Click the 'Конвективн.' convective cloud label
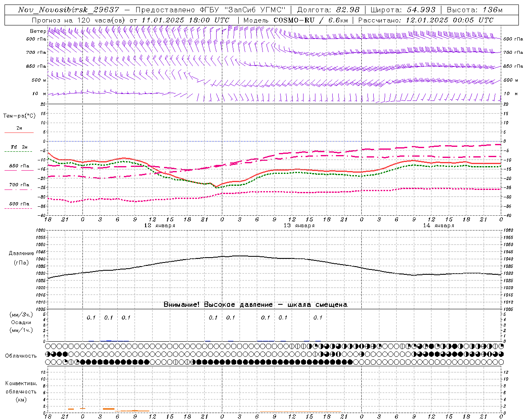This screenshot has height=420, width=525. (21, 383)
